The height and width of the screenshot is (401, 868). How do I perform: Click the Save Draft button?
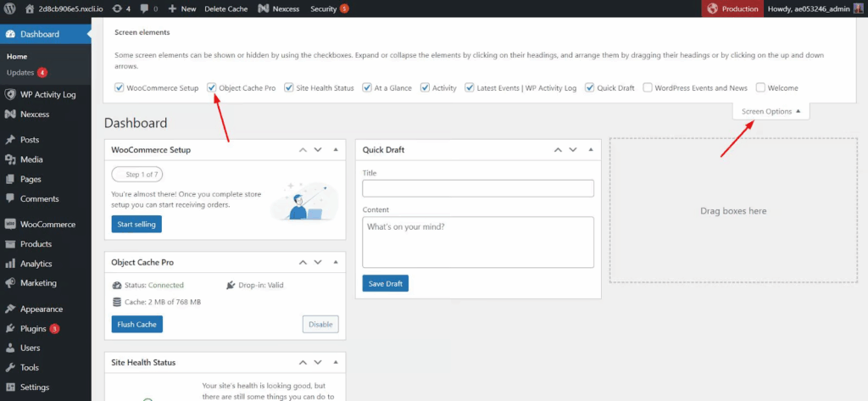(x=386, y=283)
